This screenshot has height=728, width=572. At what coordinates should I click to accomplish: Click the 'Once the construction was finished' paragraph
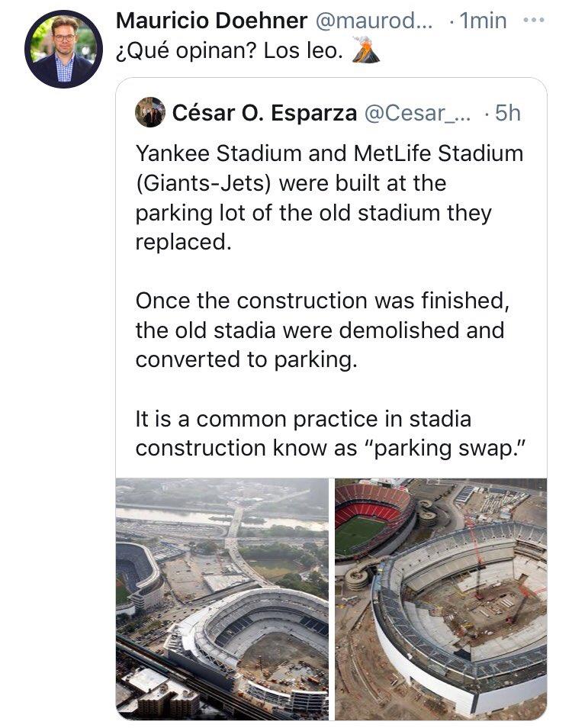(323, 330)
